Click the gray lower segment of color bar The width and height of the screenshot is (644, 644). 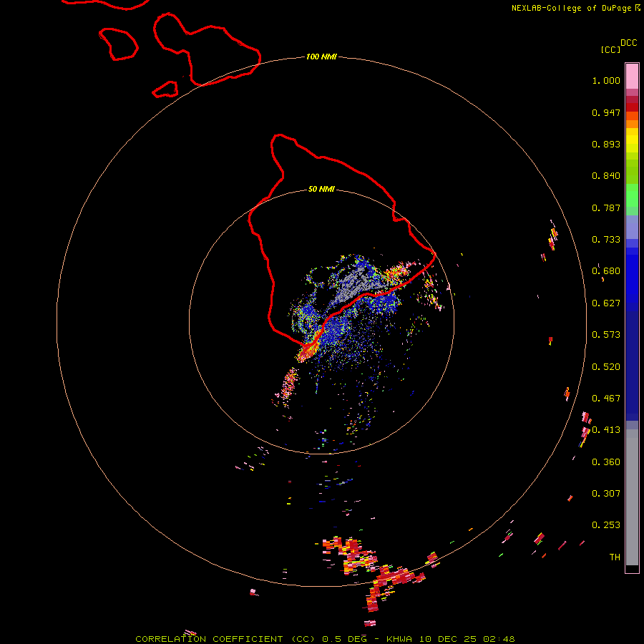pyautogui.click(x=632, y=497)
